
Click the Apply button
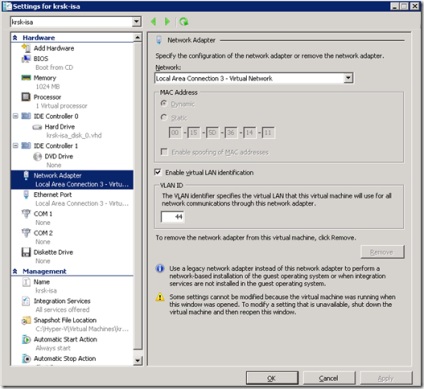[x=385, y=378]
